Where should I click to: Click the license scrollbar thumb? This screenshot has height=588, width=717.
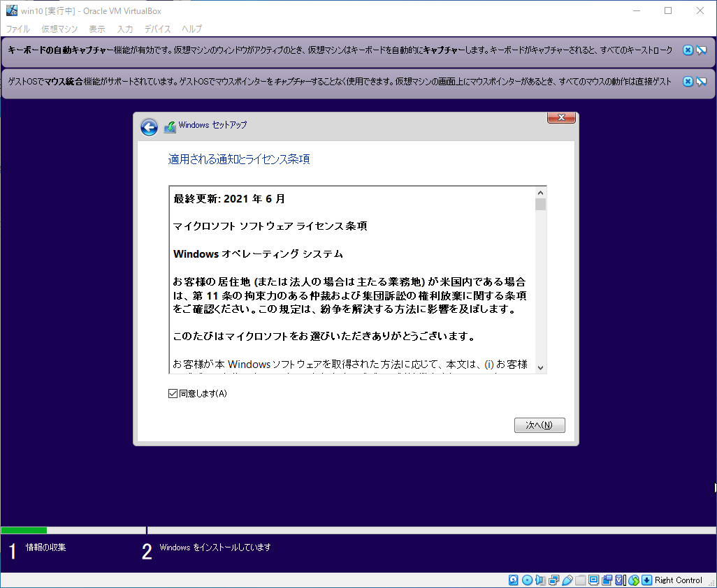click(x=540, y=204)
